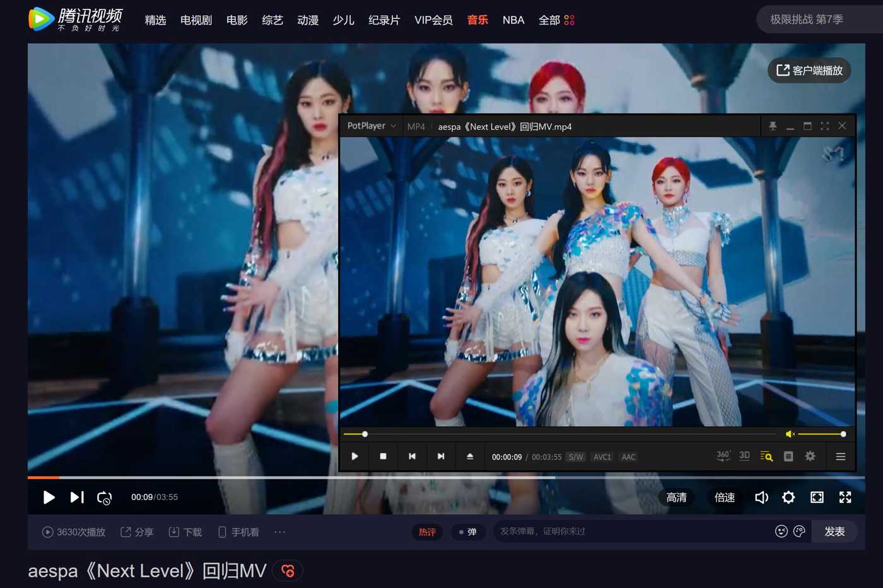
Task: Open the playlist search icon in PotPlayer
Action: pyautogui.click(x=766, y=456)
